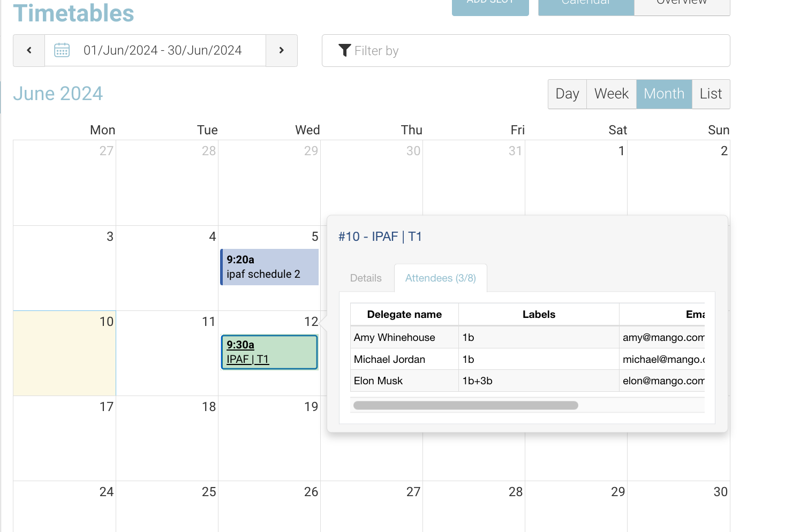Switch to Month view
The width and height of the screenshot is (800, 532).
coord(664,94)
